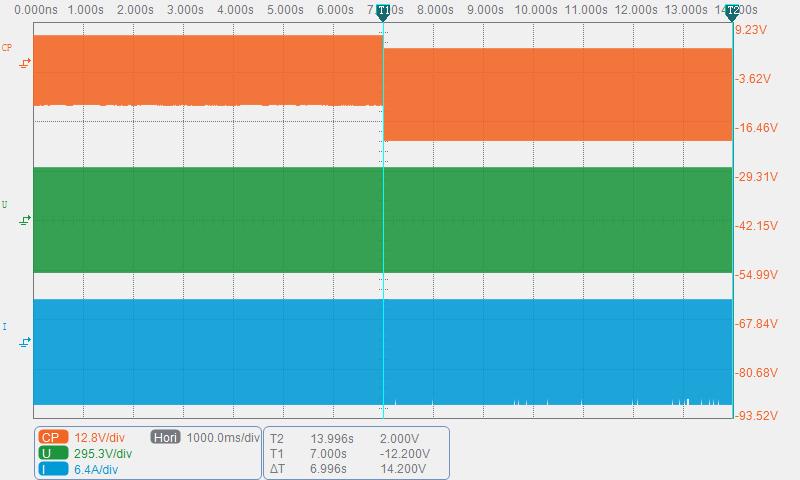The height and width of the screenshot is (480, 800).
Task: Open U scale 295.3V/div value
Action: click(x=103, y=453)
